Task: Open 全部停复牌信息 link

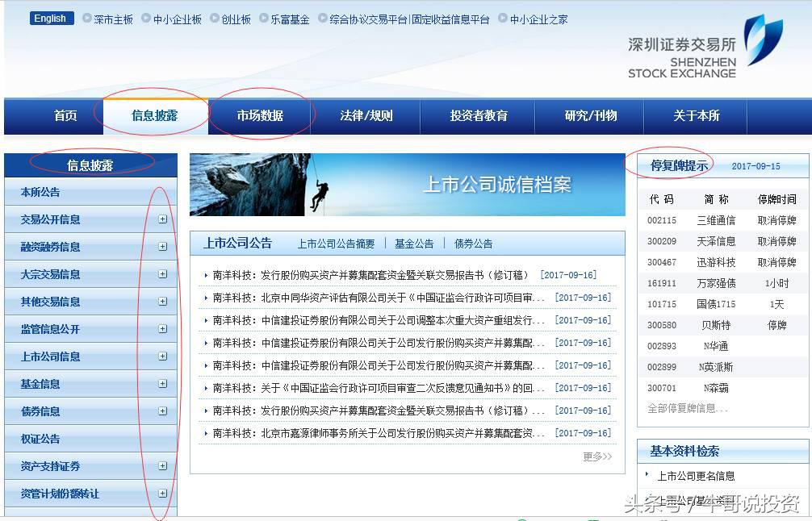Action: (687, 409)
